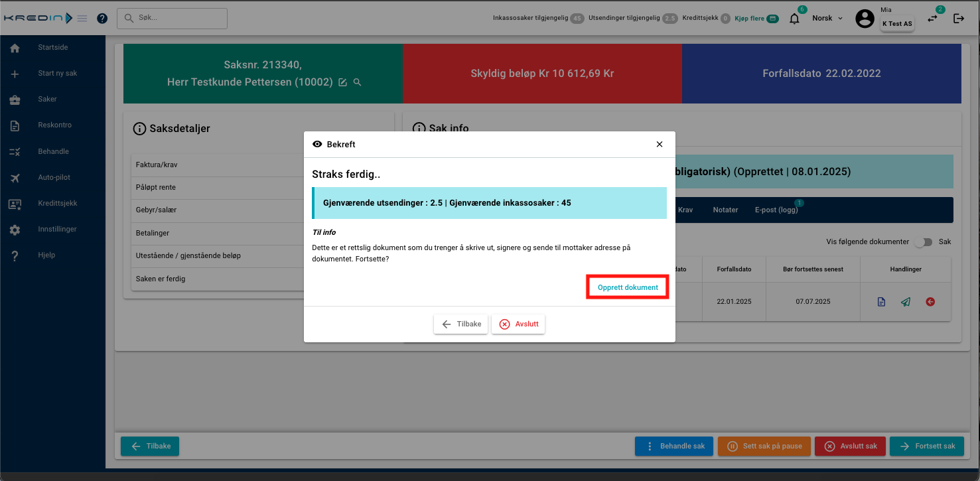Screen dimensions: 980x481
Task: Click the 07.07.2025 date cell
Action: (813, 302)
